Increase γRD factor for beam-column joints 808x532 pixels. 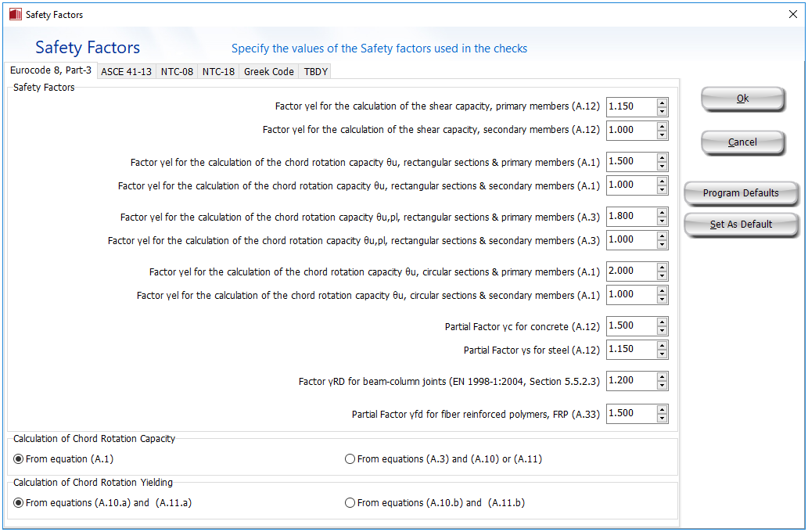663,376
